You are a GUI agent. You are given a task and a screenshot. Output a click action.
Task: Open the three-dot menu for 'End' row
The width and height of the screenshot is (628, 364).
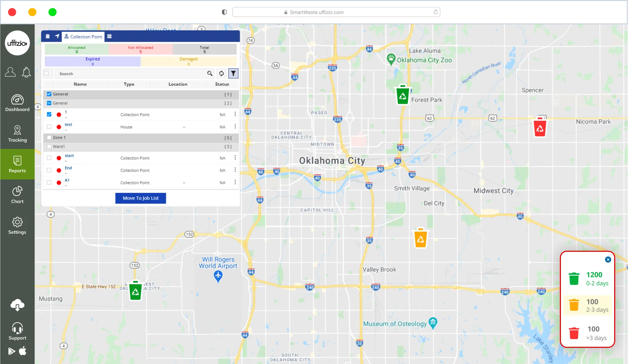(x=235, y=170)
